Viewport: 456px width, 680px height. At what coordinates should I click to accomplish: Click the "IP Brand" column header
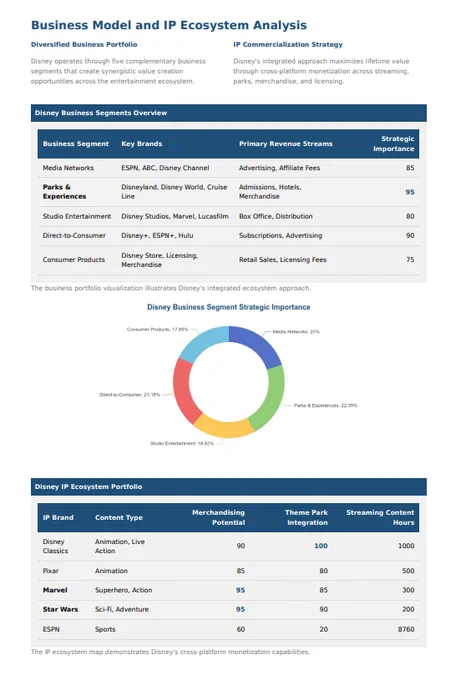(x=58, y=517)
